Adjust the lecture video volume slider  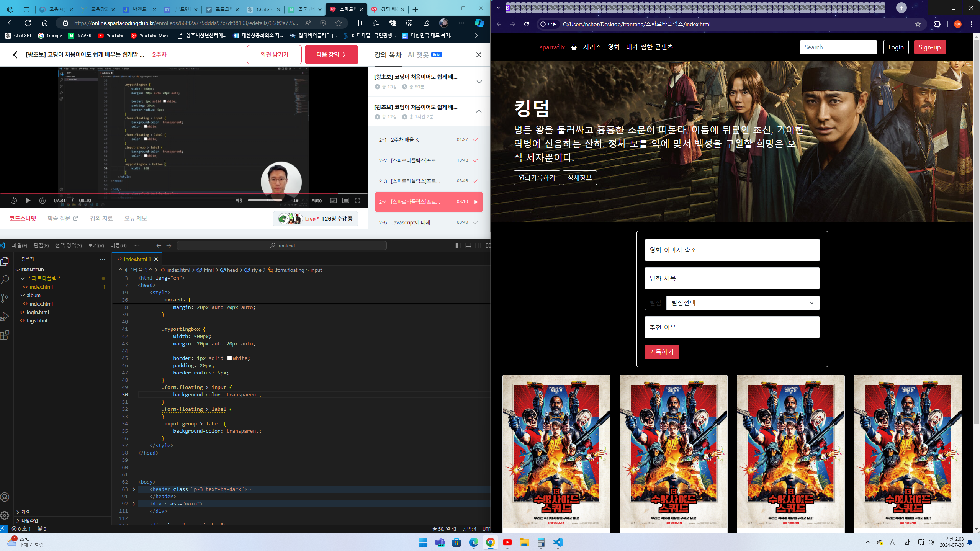point(265,200)
